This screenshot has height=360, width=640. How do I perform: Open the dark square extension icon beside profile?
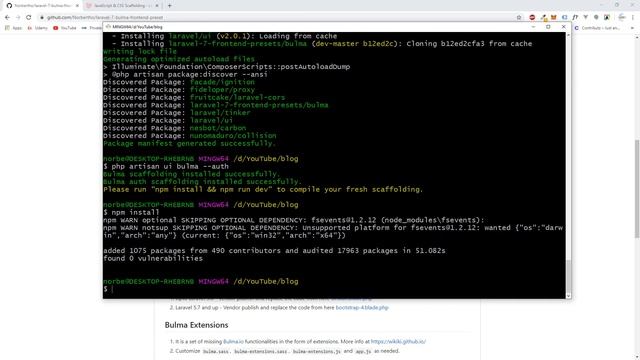[x=607, y=18]
